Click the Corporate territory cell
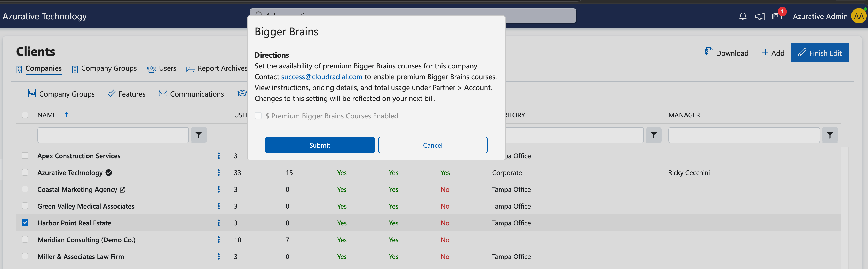Image resolution: width=868 pixels, height=269 pixels. [x=507, y=173]
